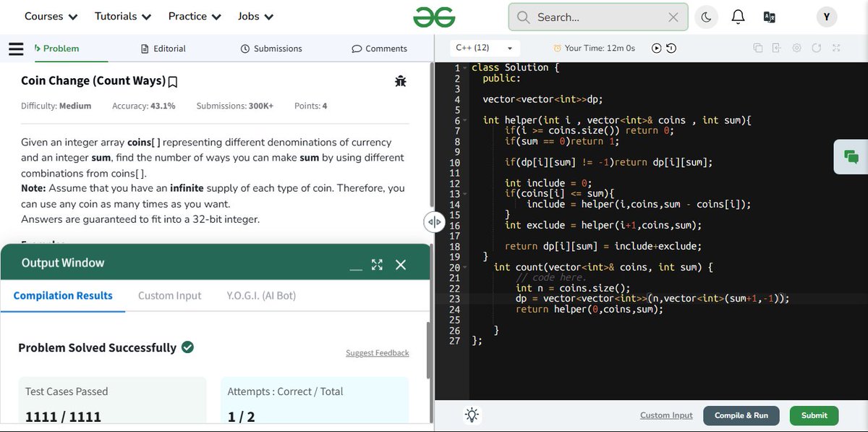Reset code with the refresh icon
The width and height of the screenshot is (868, 432).
(816, 48)
